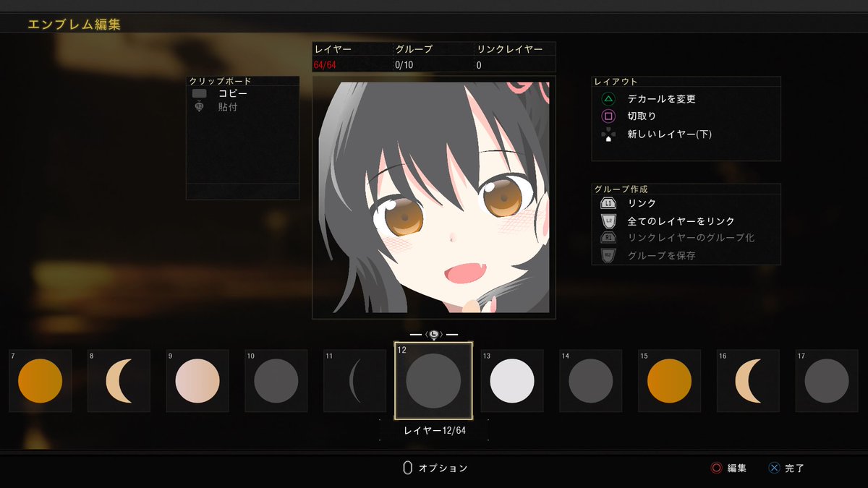Click the left stick indicator above layer 12
Image resolution: width=868 pixels, height=488 pixels.
click(x=433, y=335)
